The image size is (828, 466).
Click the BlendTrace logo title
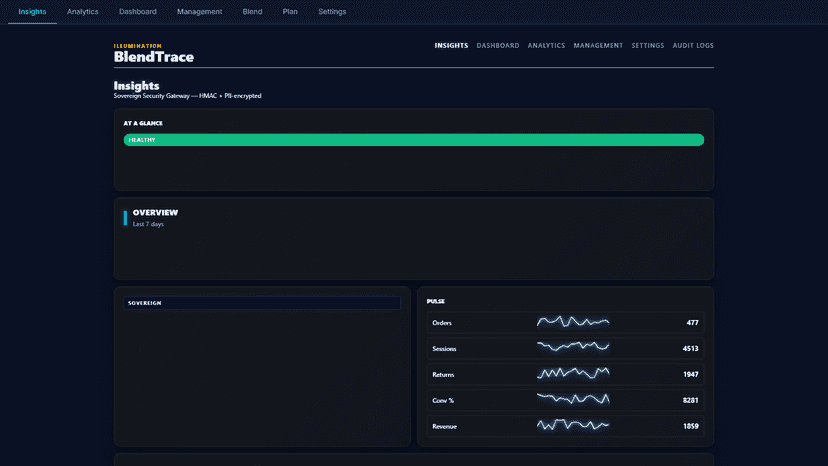[x=154, y=57]
